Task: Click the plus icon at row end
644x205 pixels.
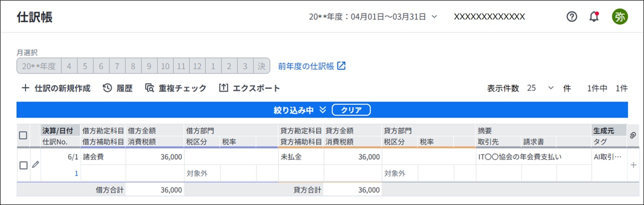Action: pos(634,165)
